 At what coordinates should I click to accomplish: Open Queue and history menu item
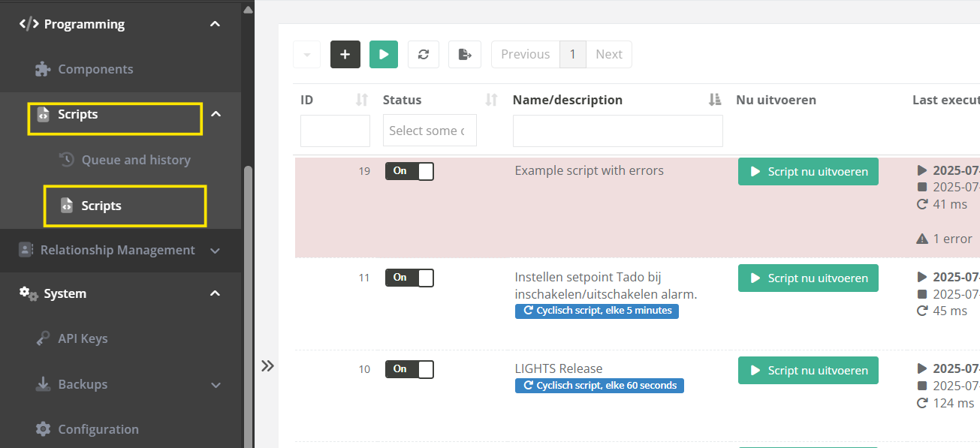[x=136, y=160]
